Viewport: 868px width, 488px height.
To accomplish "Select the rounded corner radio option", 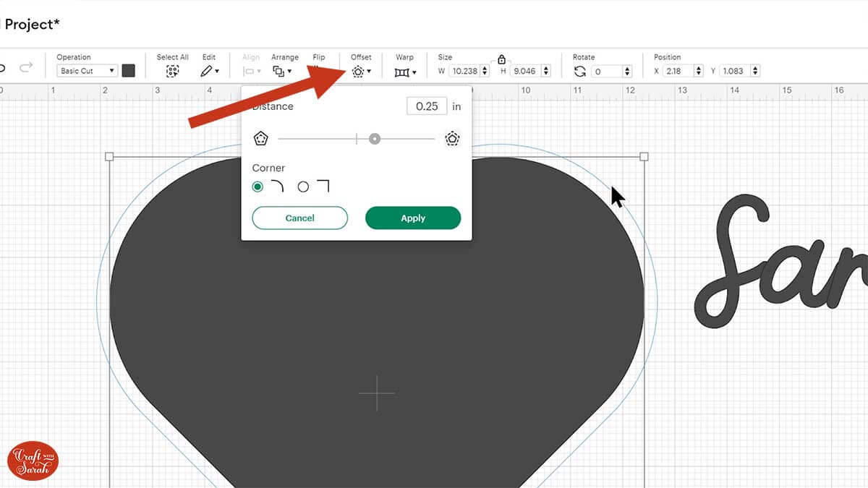I will pyautogui.click(x=258, y=186).
